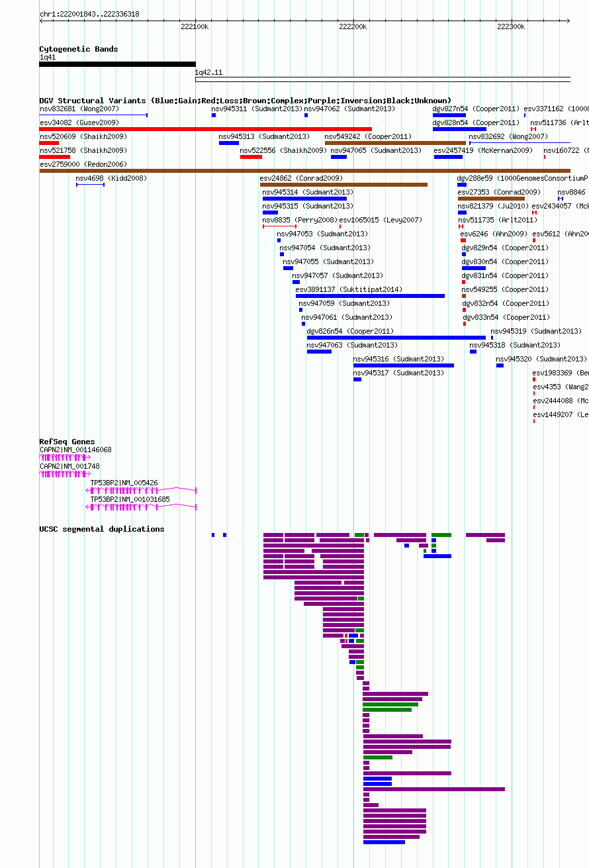Click variant nsv945311 (Sudmant2013)
589x868 pixels.
click(257, 109)
